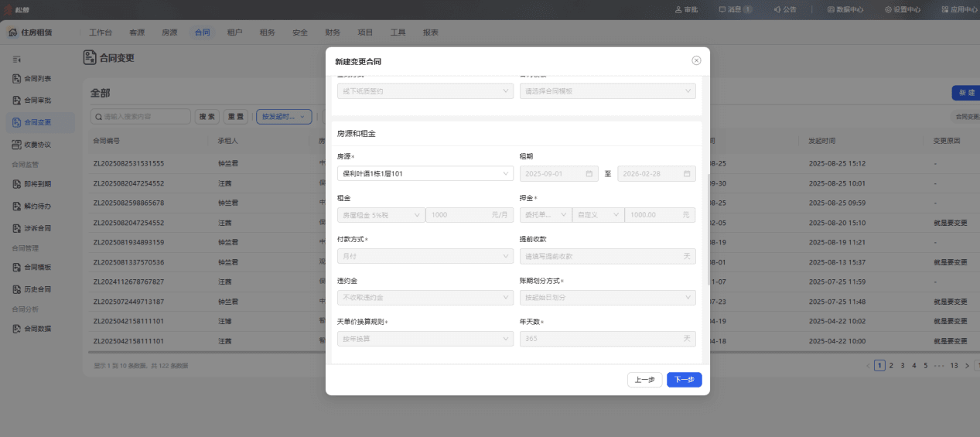Click contract number ZL2025082531531555

(128, 164)
